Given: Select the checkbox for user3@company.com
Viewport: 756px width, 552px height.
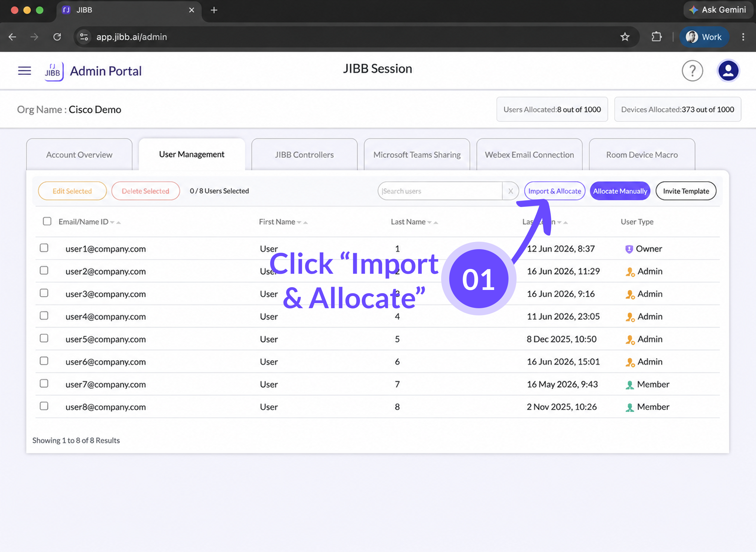Looking at the screenshot, I should point(44,293).
